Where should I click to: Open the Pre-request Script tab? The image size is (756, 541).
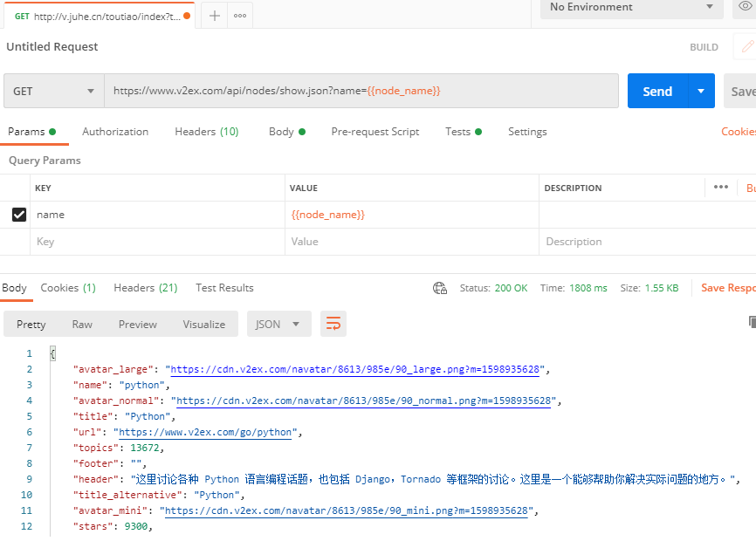pos(375,132)
